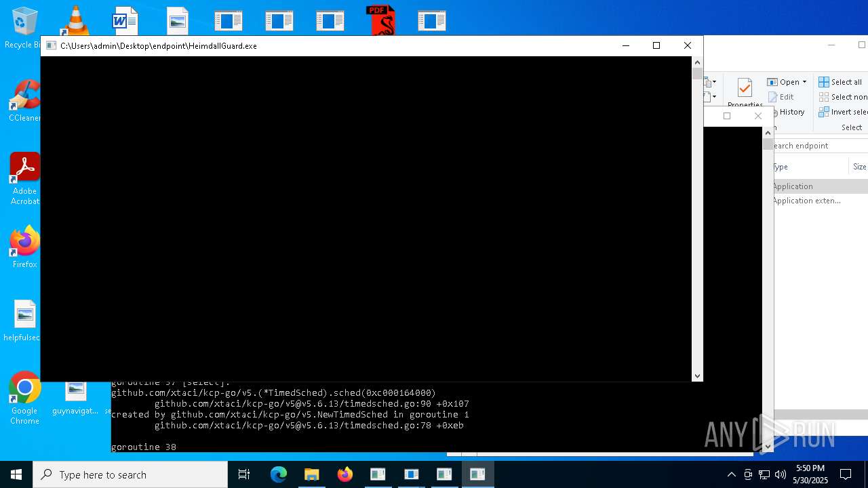Select the Application row in Explorer
The width and height of the screenshot is (868, 488).
[x=821, y=186]
